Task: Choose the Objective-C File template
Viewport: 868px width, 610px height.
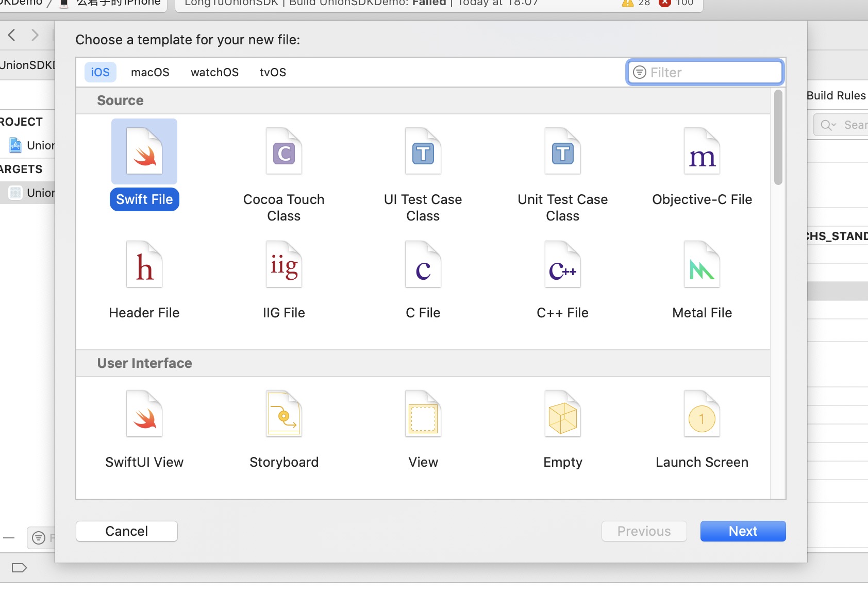Action: coord(702,152)
